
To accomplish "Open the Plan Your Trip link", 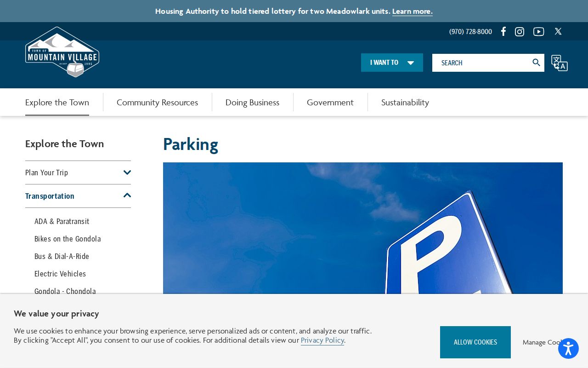I will pyautogui.click(x=46, y=172).
